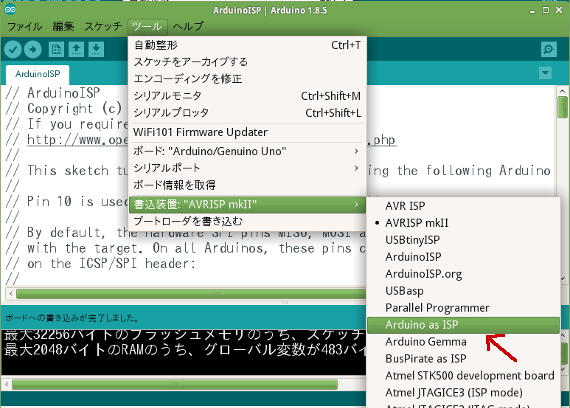Open the 編集 menu
The image size is (570, 408).
tap(63, 27)
